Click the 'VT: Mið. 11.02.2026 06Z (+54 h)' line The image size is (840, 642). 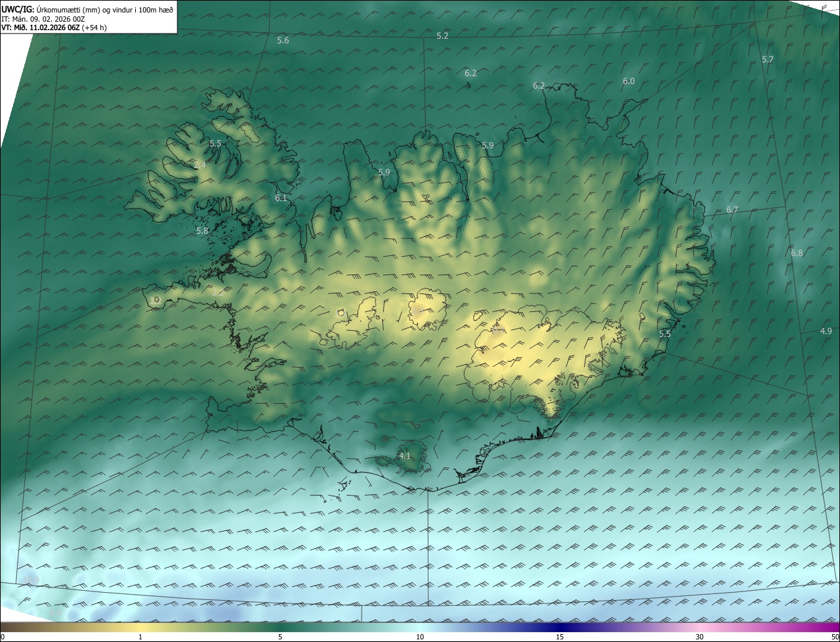click(x=54, y=28)
